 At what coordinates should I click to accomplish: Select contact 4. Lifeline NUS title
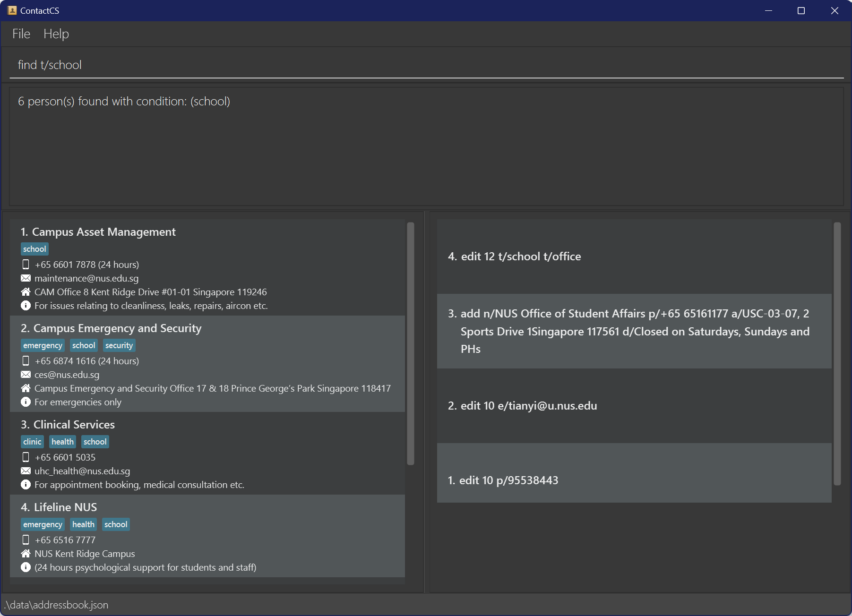click(59, 507)
